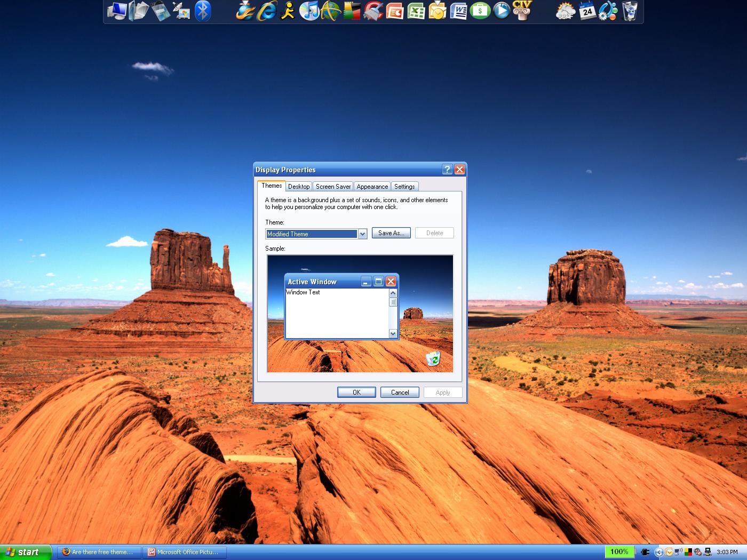Image resolution: width=747 pixels, height=560 pixels.
Task: Click the Outlook tray icon
Action: [x=669, y=552]
